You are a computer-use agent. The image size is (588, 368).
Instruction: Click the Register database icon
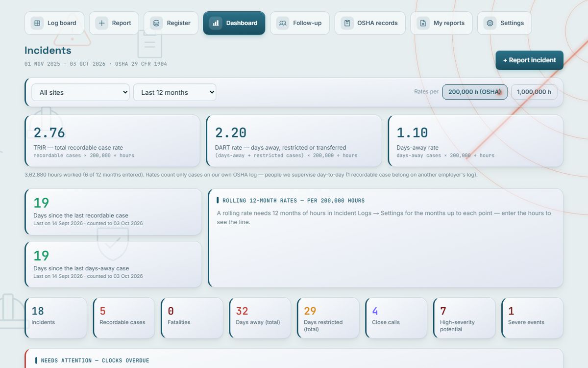click(156, 23)
